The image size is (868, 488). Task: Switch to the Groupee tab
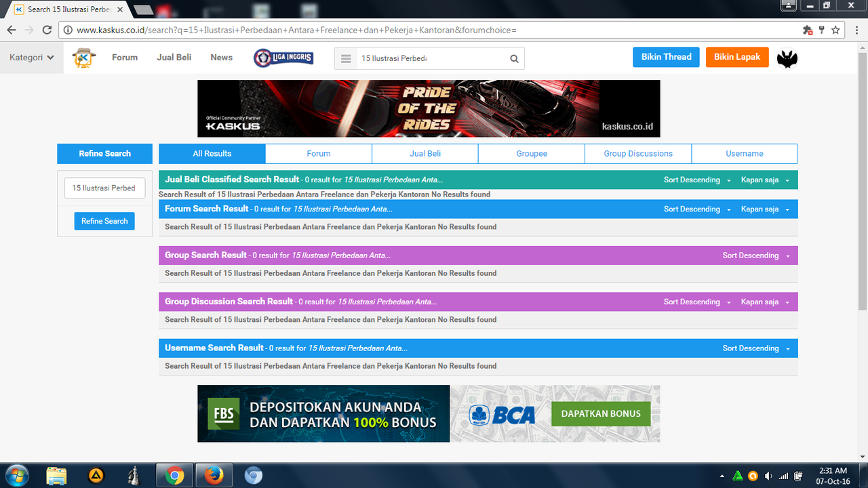(x=532, y=154)
